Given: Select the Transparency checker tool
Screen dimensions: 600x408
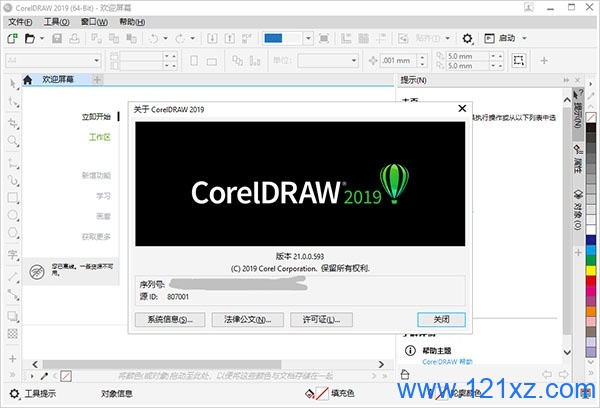Looking at the screenshot, I should coord(13,334).
